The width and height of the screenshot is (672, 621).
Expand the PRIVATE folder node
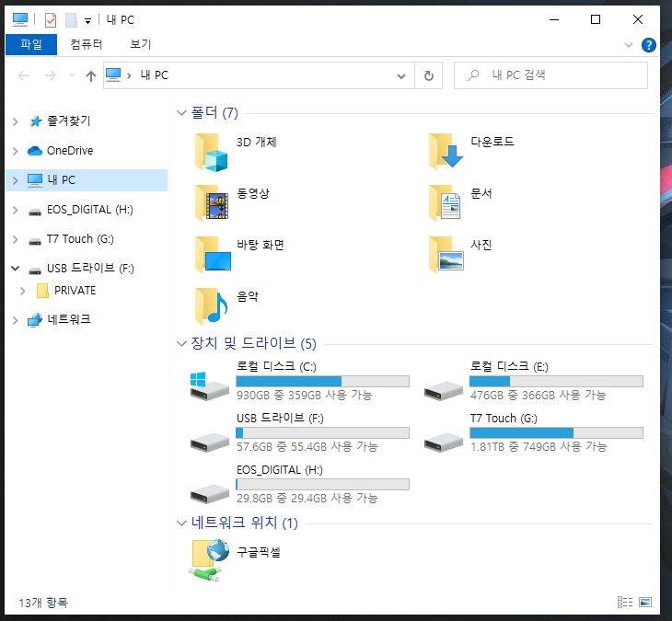[23, 291]
